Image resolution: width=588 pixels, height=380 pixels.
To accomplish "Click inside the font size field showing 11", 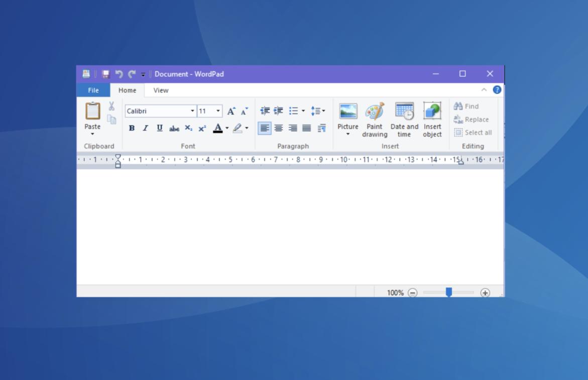I will pos(206,111).
